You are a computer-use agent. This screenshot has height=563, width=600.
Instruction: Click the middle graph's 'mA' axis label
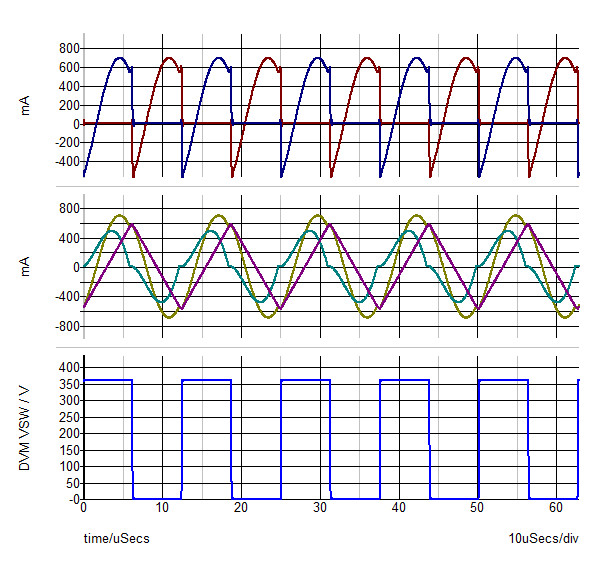pyautogui.click(x=26, y=268)
